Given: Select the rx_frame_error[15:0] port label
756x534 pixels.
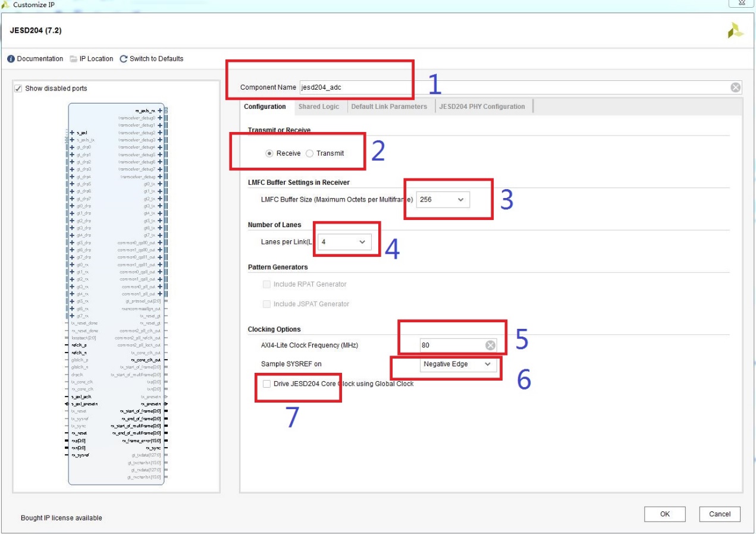Looking at the screenshot, I should click(x=142, y=441).
